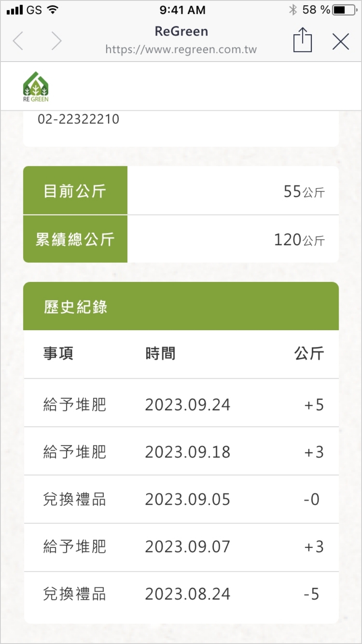
Task: Open the share sheet icon
Action: tap(302, 40)
